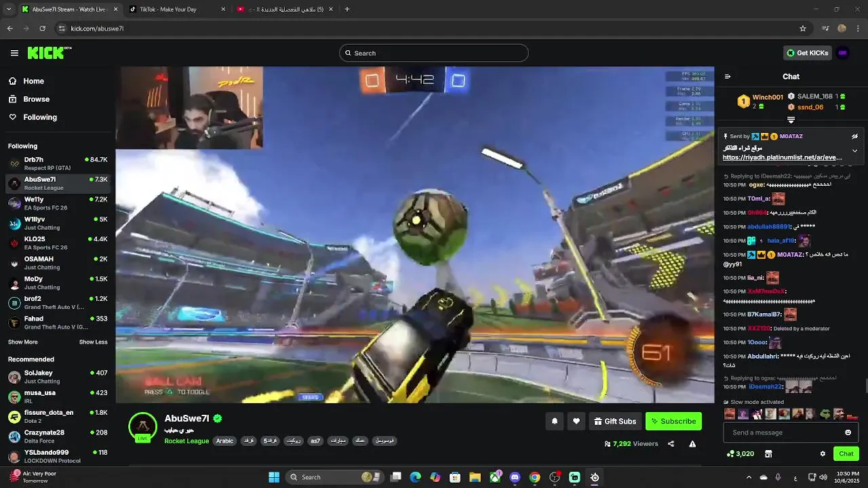Show hidden system tray icons
Viewport: 868px width, 488px height.
coord(749,477)
